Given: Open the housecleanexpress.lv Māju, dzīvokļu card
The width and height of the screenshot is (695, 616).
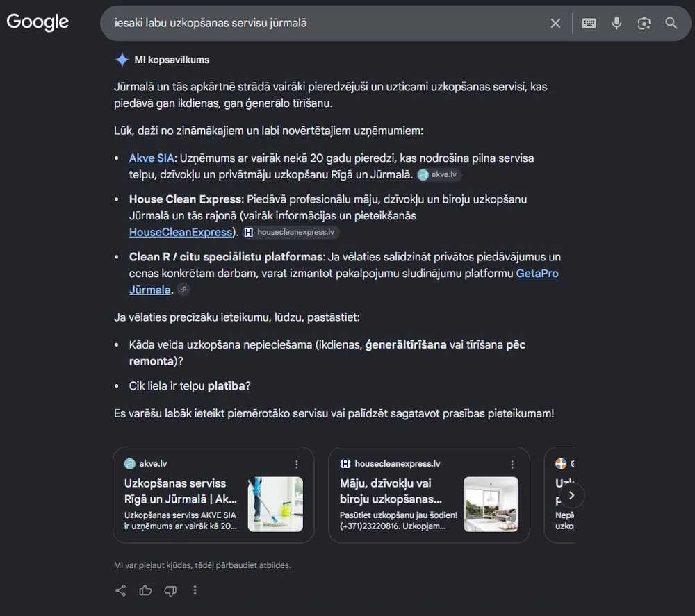Looking at the screenshot, I should 429,494.
